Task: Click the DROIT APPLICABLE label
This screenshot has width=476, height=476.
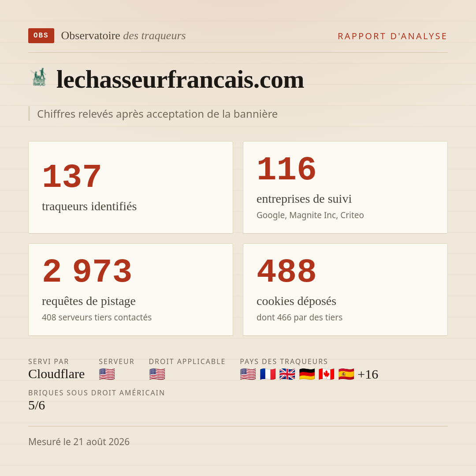Action: pos(187,361)
